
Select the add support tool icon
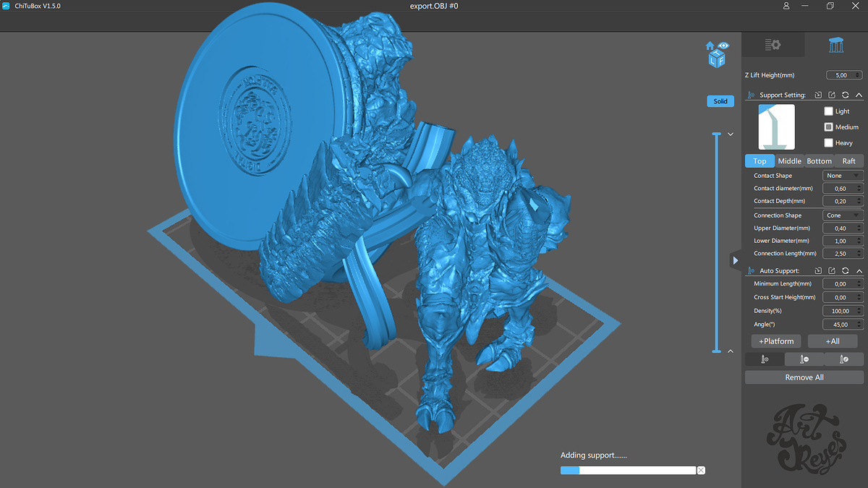pyautogui.click(x=765, y=359)
